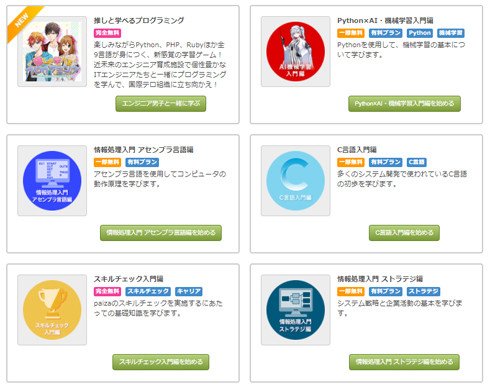The height and width of the screenshot is (387, 490).
Task: Click the キャリア tag on スキルチェック
Action: click(x=189, y=291)
